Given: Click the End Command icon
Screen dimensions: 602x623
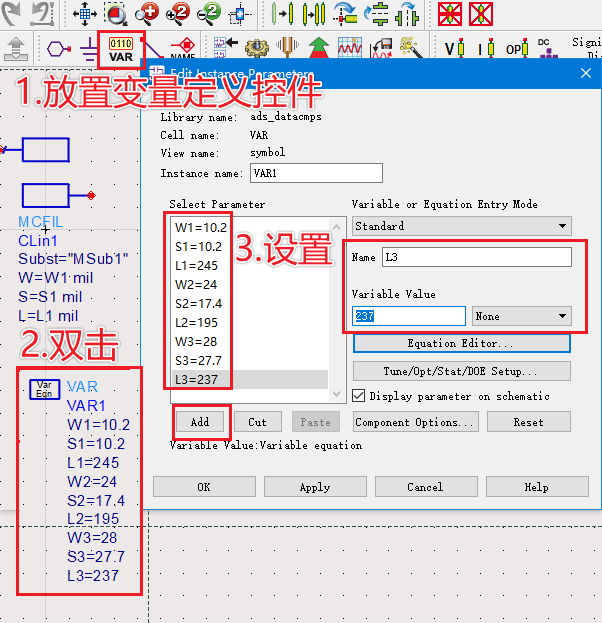Looking at the screenshot, I should pos(43,13).
